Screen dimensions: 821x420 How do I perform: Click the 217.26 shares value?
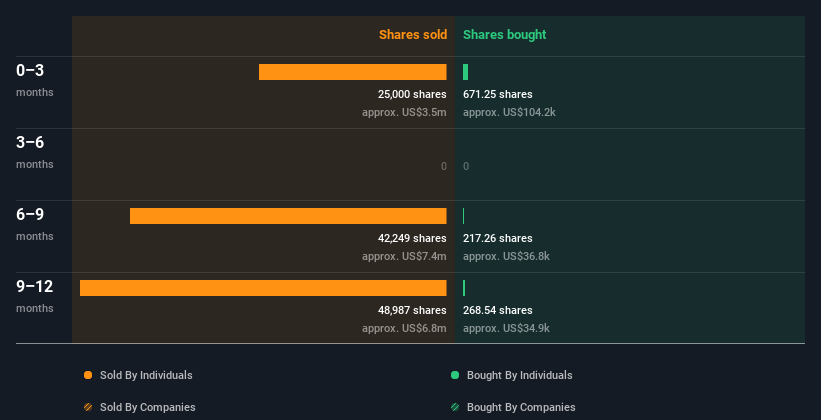point(497,238)
